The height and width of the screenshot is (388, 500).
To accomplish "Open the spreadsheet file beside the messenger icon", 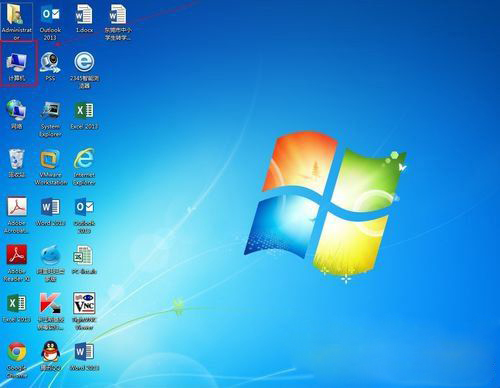I will click(83, 255).
